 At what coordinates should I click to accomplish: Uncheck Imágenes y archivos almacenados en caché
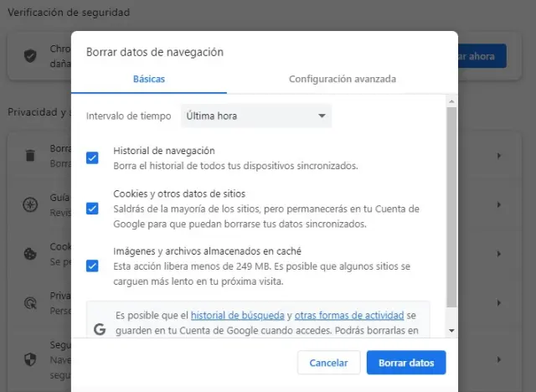coord(93,266)
